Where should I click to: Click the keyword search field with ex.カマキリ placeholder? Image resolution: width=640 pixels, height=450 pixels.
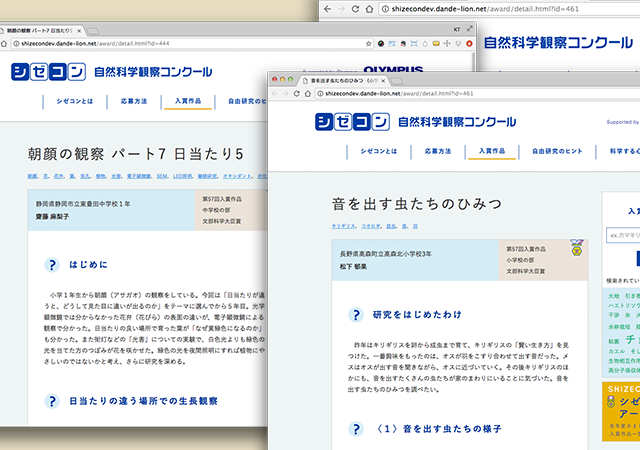pos(623,235)
